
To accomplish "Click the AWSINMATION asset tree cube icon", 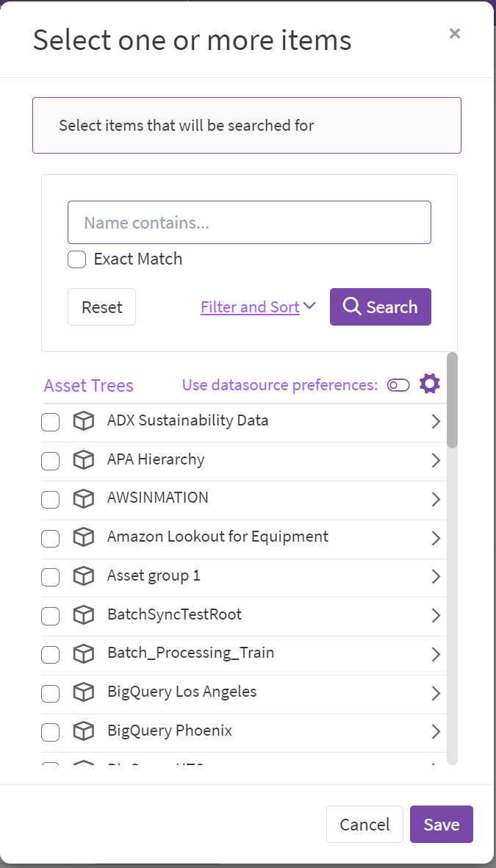I will pyautogui.click(x=84, y=498).
